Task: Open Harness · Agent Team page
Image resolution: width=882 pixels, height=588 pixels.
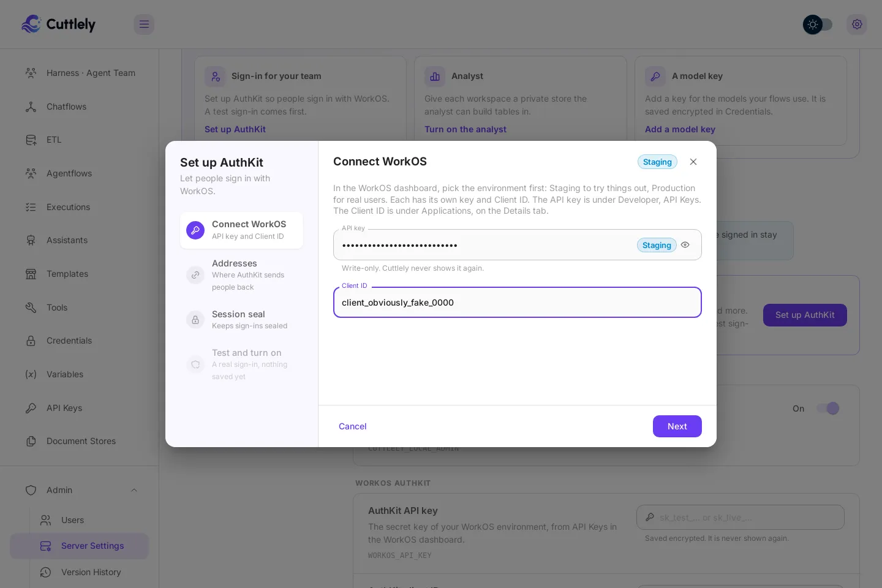Action: tap(80, 73)
